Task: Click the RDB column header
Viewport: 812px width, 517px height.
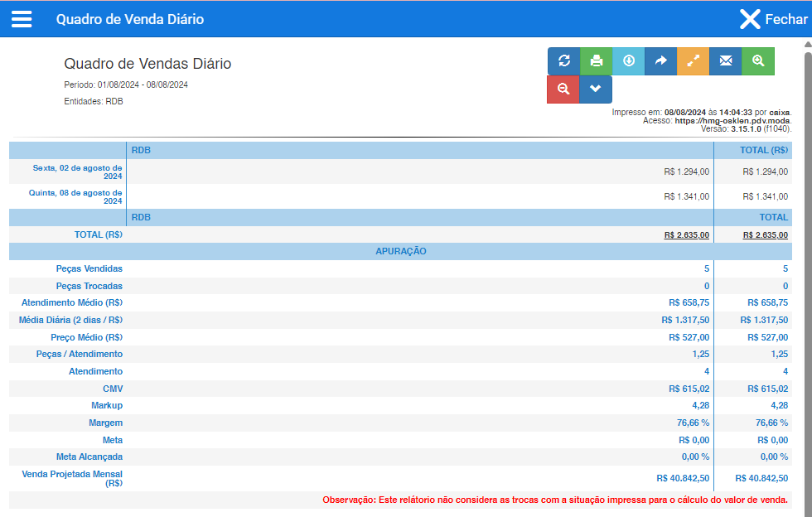Action: pos(141,150)
